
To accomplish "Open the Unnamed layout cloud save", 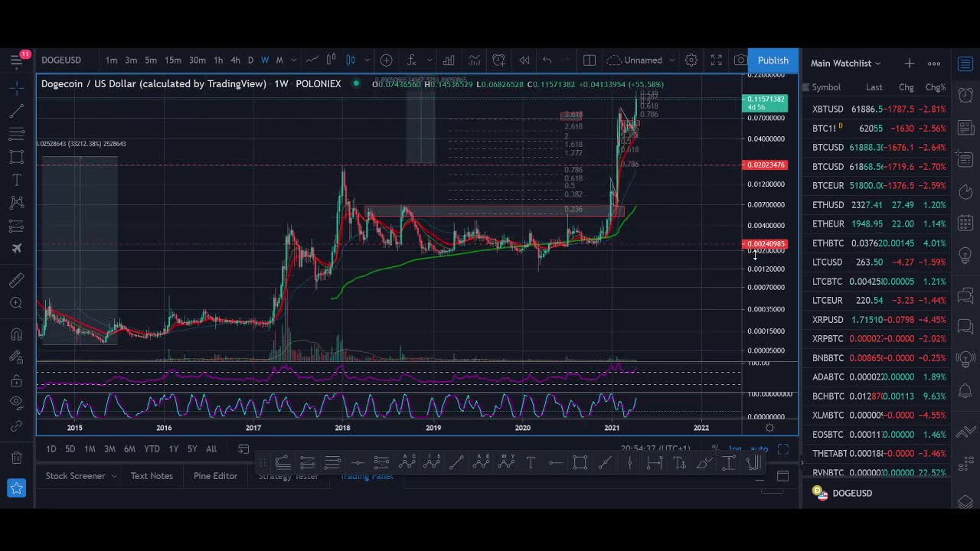I will [635, 60].
